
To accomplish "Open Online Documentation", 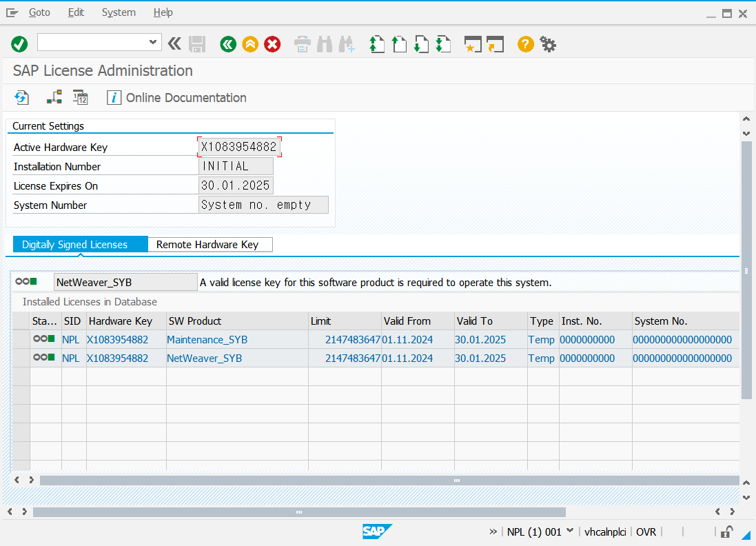I will (176, 98).
